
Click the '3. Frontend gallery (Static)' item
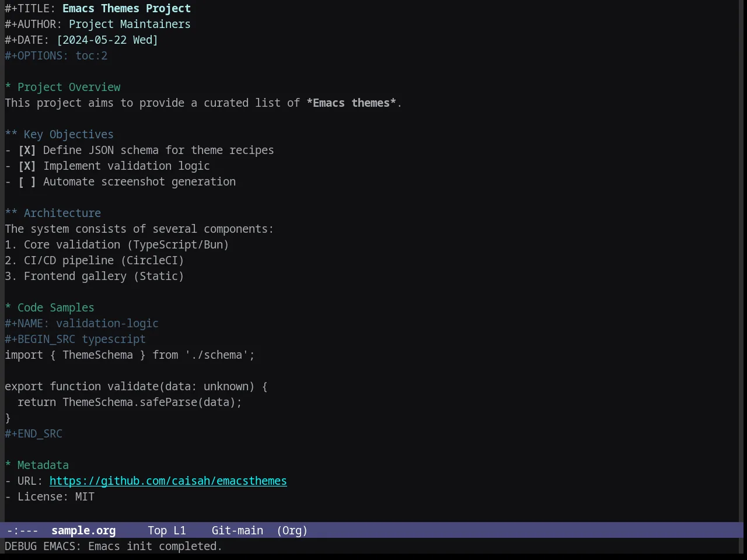(95, 276)
